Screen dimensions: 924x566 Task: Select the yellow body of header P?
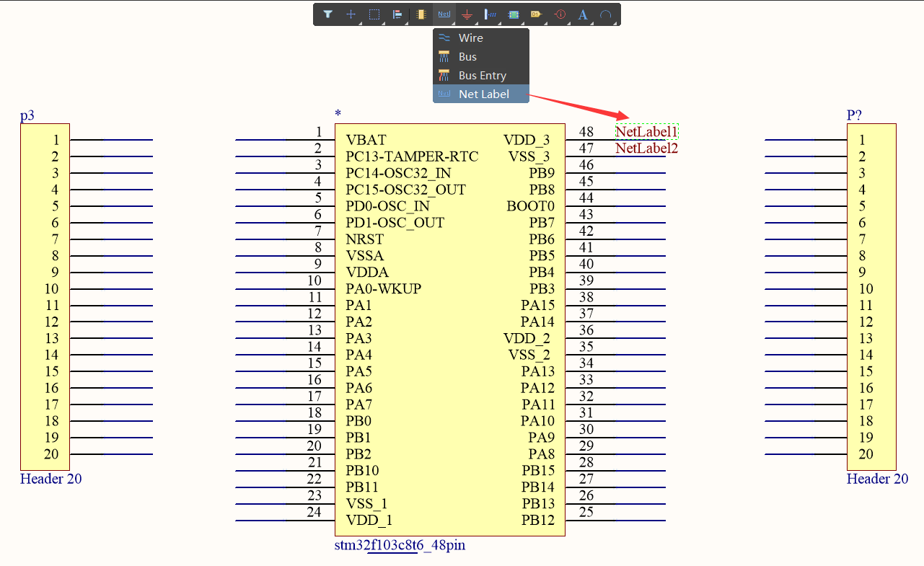point(871,297)
